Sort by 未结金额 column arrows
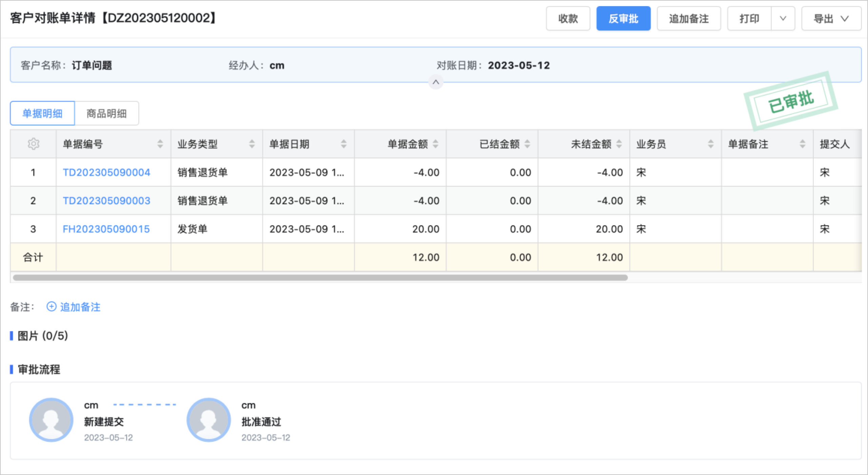 (619, 144)
